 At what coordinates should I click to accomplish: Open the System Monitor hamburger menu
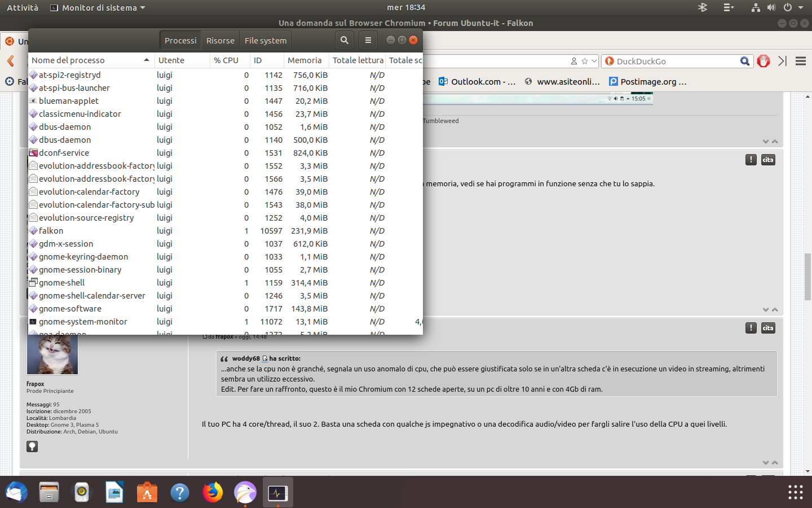368,40
